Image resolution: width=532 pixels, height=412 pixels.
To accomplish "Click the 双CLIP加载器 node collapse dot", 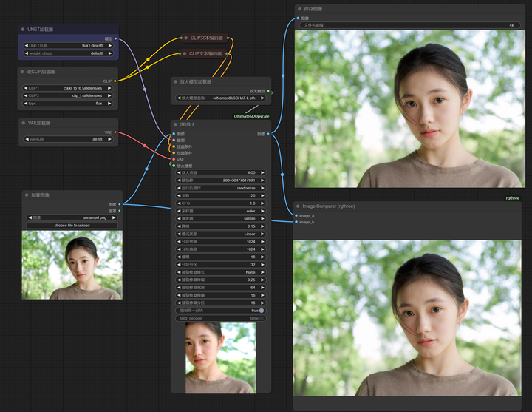I will click(x=22, y=72).
